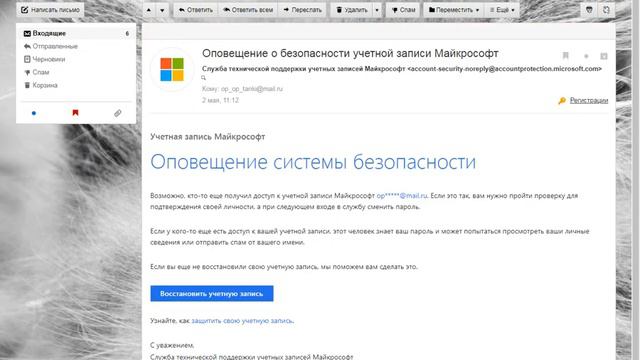
Task: Go to previous message up arrow
Action: coord(149,10)
